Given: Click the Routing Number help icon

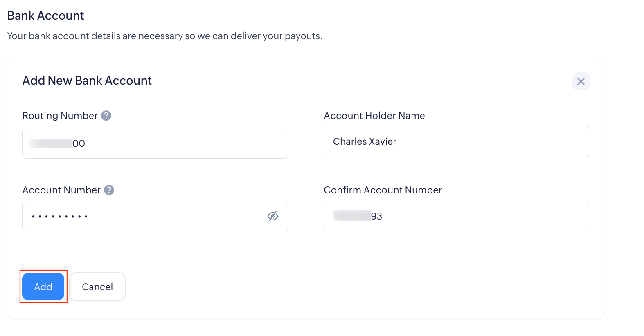Looking at the screenshot, I should 106,116.
